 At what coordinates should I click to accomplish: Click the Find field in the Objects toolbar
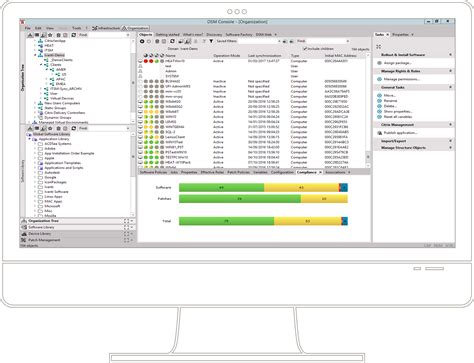pyautogui.click(x=327, y=41)
